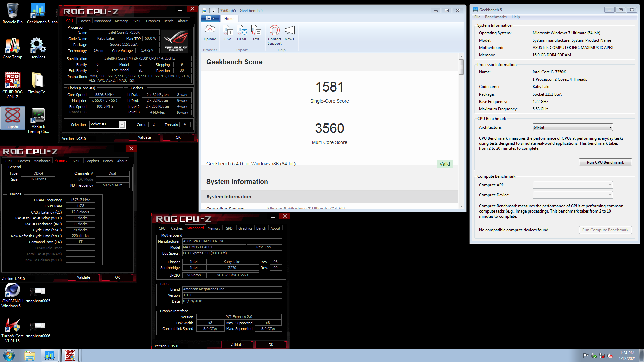Viewport: 644px width, 362px height.
Task: Click Run CPU Benchmark button
Action: pos(605,162)
